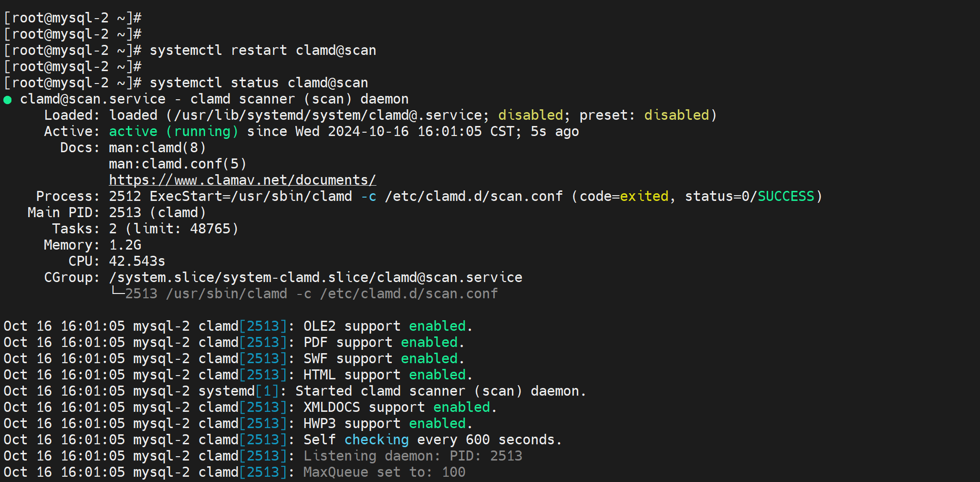Click the Memory value 1.2G

point(125,245)
